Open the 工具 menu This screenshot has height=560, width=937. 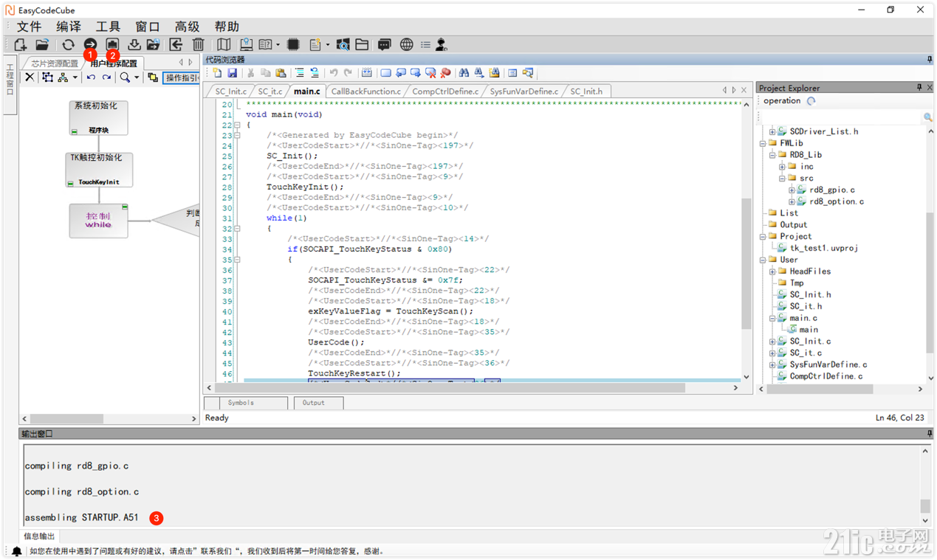109,27
